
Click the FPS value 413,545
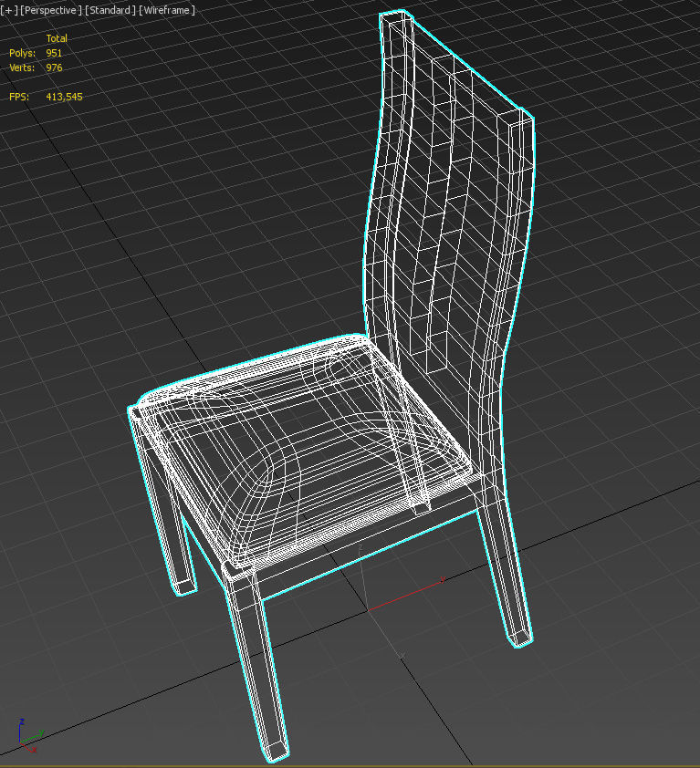[64, 97]
